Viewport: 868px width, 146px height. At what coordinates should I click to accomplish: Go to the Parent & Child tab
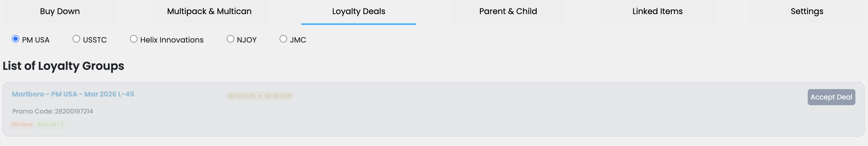pos(508,11)
